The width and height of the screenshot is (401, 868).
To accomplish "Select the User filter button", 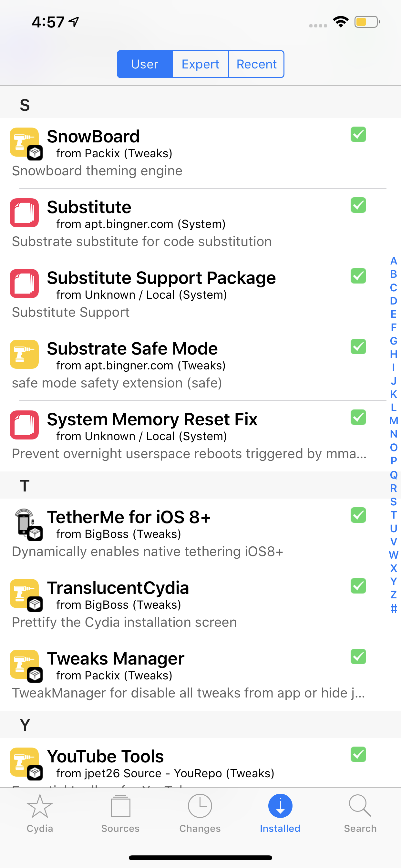I will (x=145, y=64).
